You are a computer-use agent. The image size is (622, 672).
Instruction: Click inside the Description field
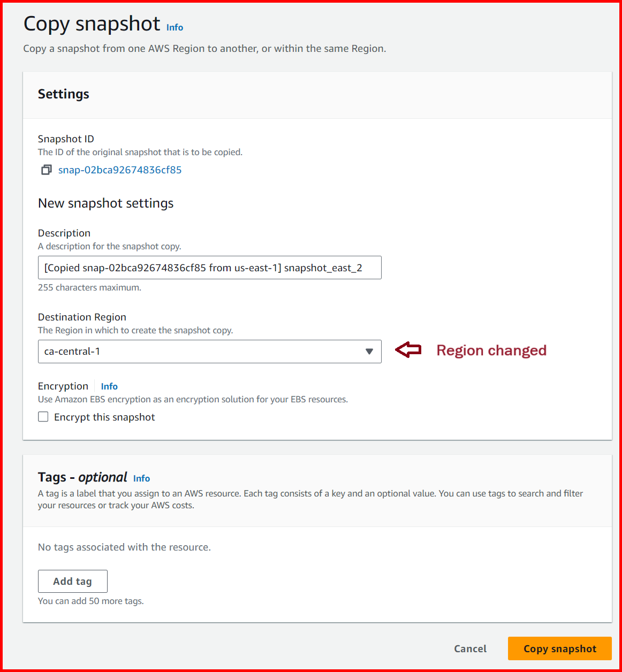pyautogui.click(x=209, y=268)
